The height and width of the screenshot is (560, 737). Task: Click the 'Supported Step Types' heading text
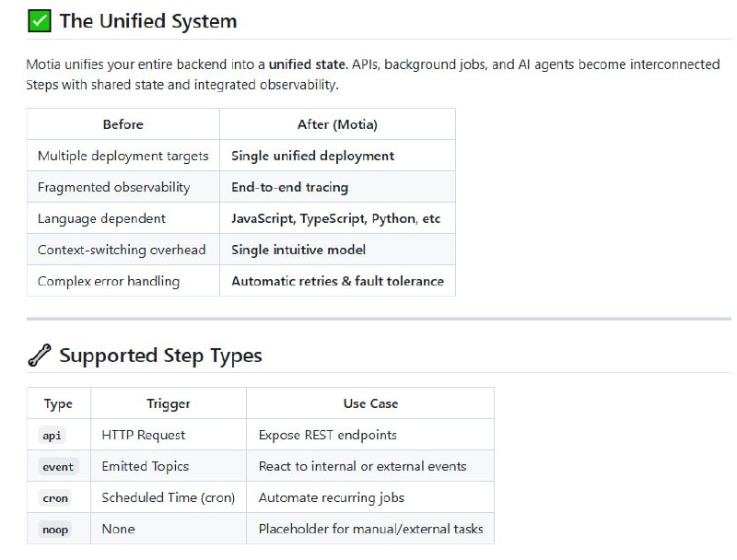coord(160,356)
